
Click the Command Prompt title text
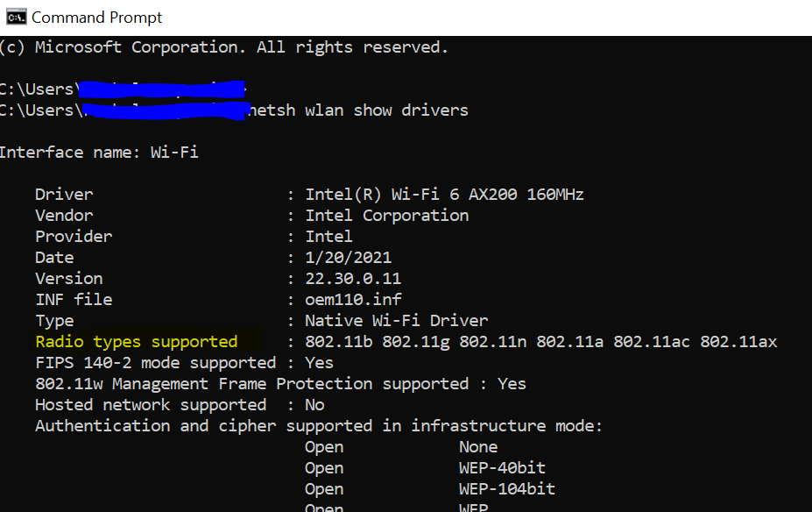pyautogui.click(x=97, y=18)
